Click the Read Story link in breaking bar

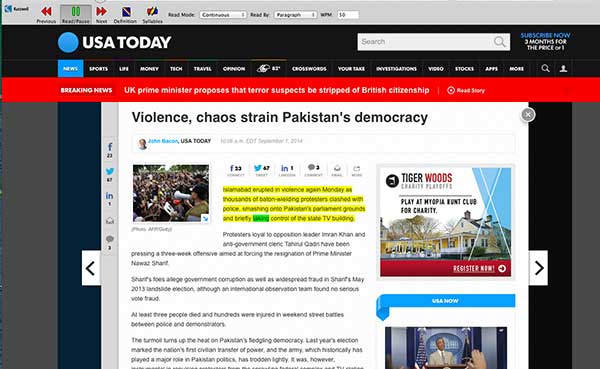[466, 90]
